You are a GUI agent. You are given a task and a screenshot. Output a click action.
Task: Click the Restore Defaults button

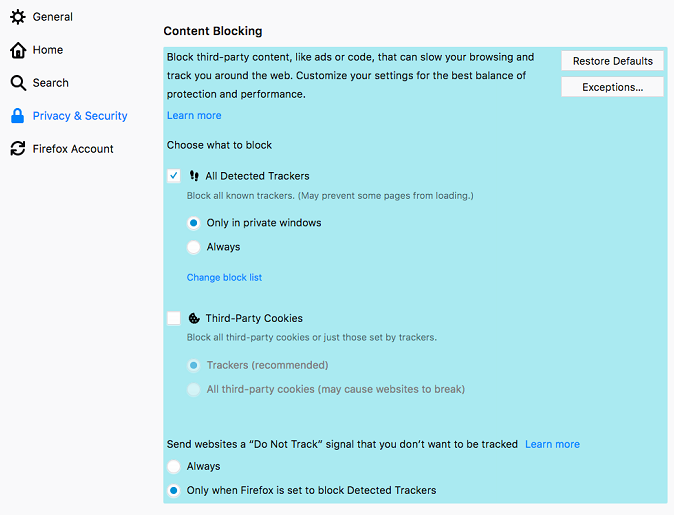(612, 61)
